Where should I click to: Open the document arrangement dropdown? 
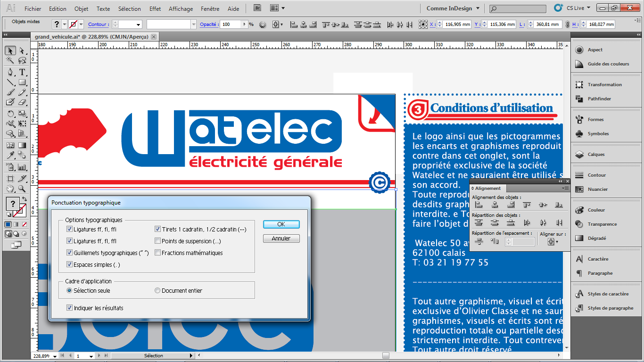pos(277,8)
